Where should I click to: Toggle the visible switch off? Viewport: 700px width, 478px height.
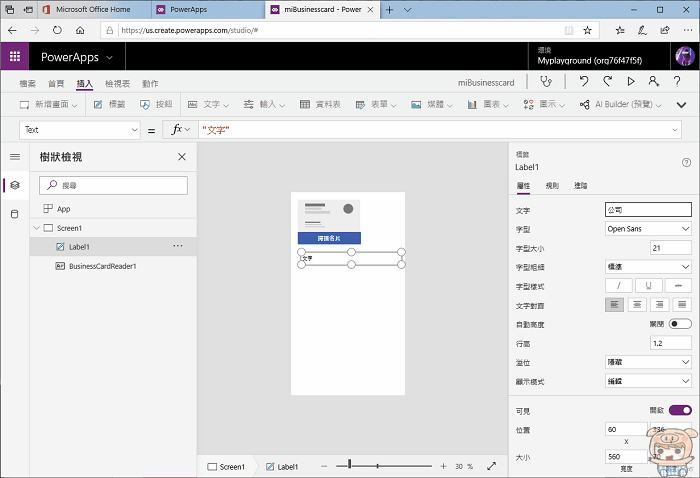pos(680,410)
